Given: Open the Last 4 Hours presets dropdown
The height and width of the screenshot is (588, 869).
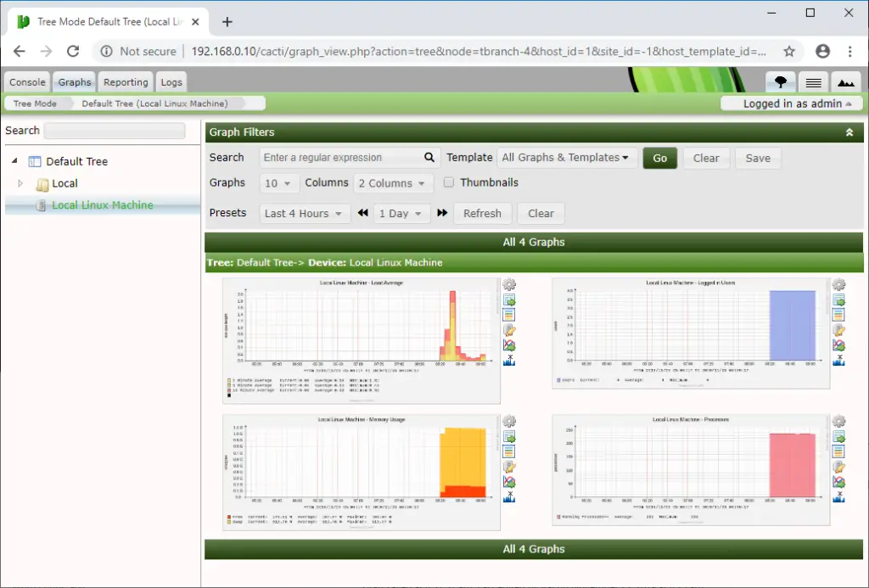Looking at the screenshot, I should tap(304, 213).
